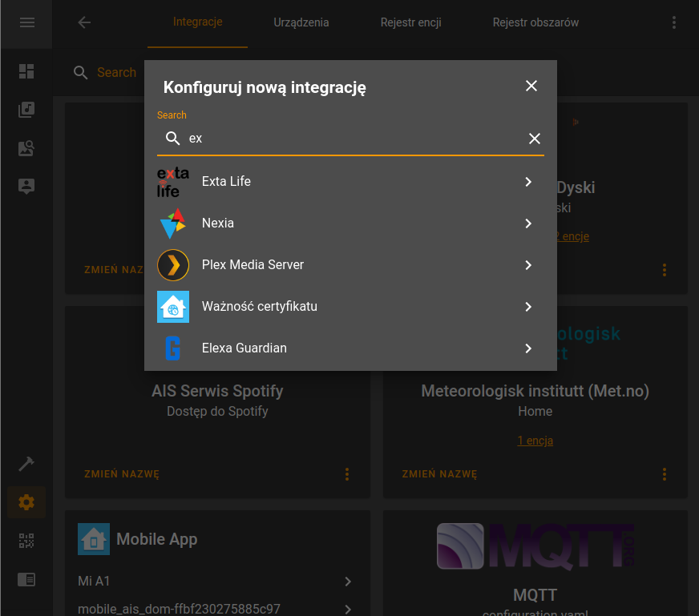Expand the Nexia chevron
Screen dimensions: 699x616
coord(527,223)
